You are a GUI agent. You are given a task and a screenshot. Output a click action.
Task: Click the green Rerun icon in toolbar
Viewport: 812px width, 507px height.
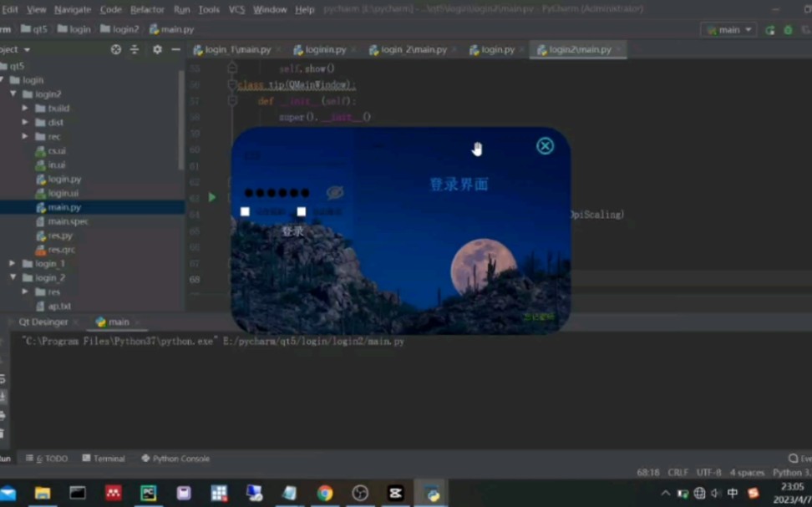pos(770,30)
